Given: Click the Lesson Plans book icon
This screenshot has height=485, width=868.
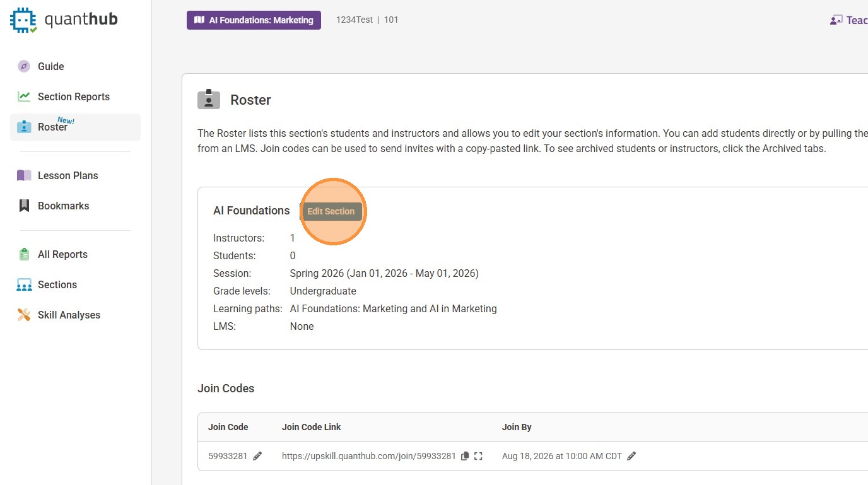Looking at the screenshot, I should click(x=24, y=175).
